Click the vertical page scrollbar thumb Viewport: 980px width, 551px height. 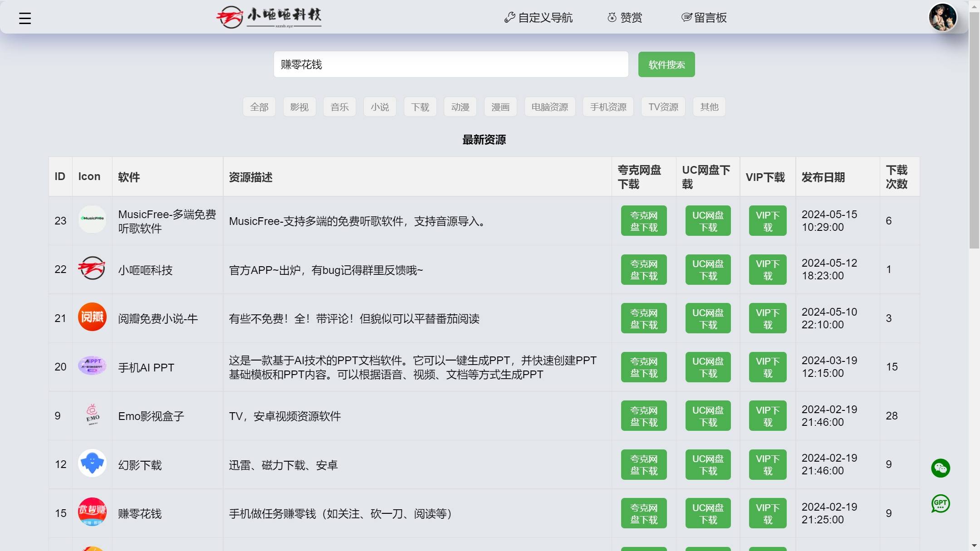(974, 130)
